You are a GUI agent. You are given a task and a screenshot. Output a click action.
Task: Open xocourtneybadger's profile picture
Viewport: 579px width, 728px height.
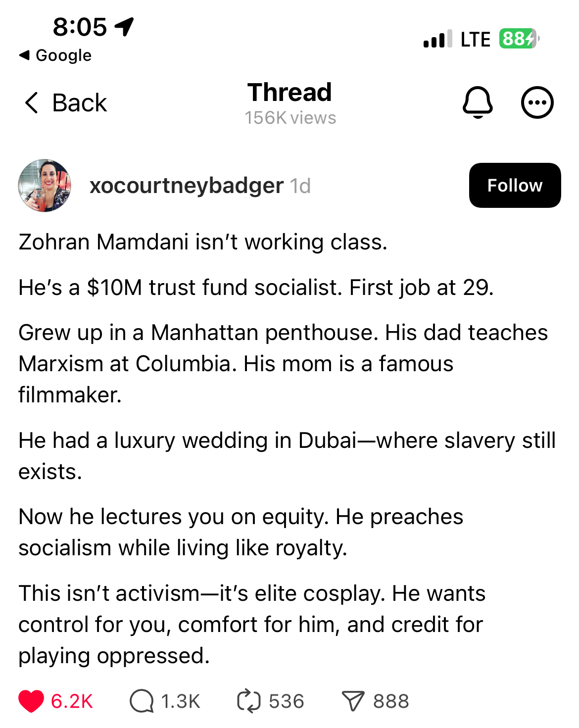coord(45,186)
